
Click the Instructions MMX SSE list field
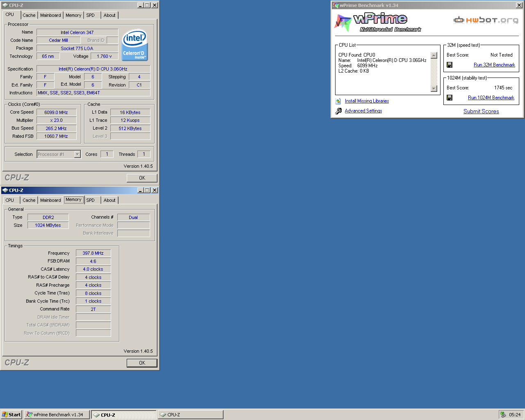[x=93, y=93]
